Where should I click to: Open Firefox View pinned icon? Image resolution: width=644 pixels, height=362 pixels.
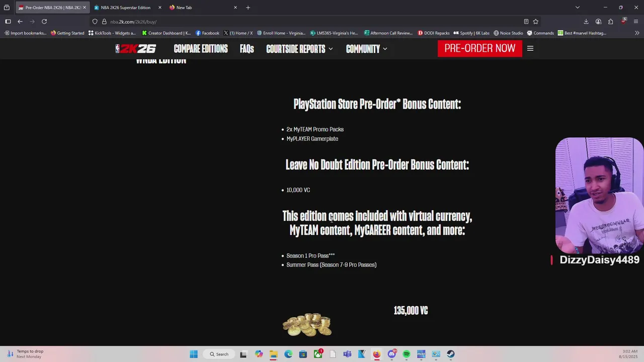pos(7,8)
